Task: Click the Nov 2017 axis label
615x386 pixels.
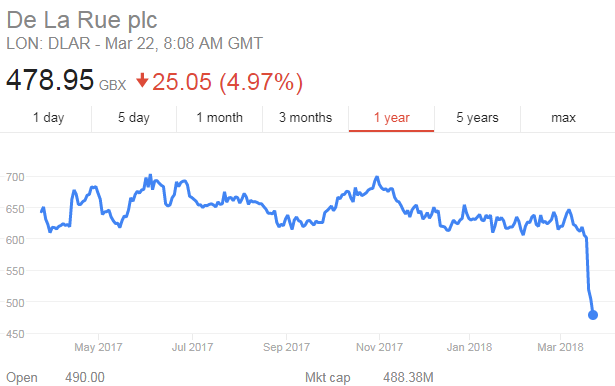Action: [379, 347]
